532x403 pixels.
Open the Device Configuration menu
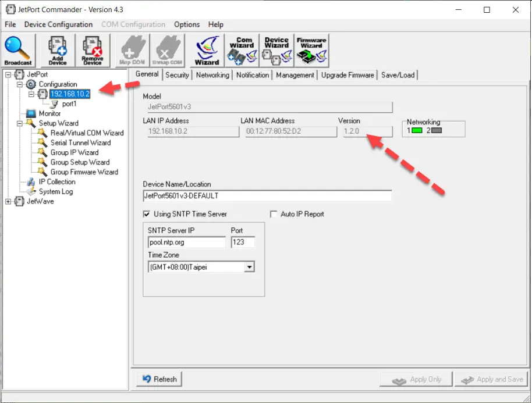tap(58, 24)
